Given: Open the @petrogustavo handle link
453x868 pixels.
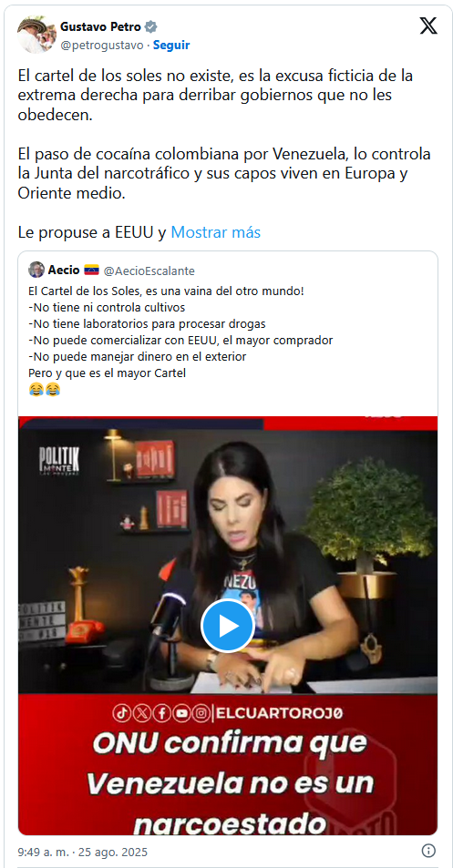Looking at the screenshot, I should (102, 46).
